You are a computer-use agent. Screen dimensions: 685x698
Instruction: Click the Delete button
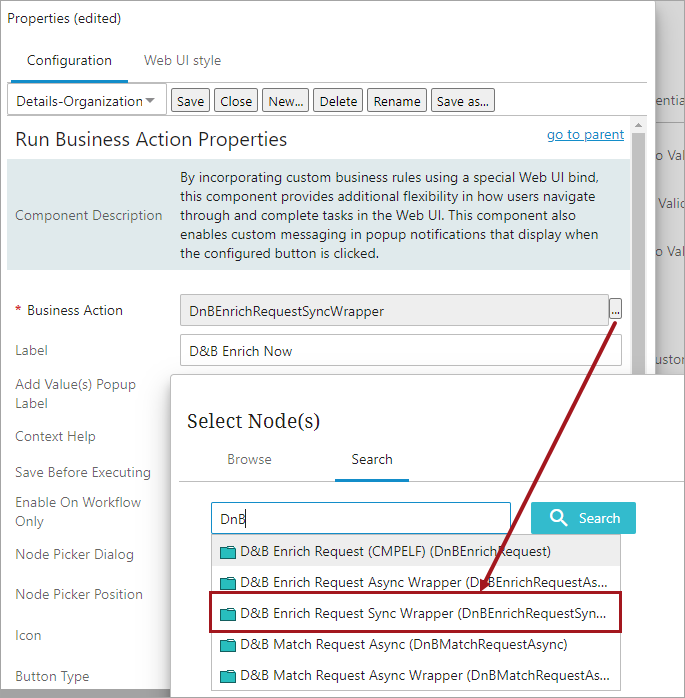[x=338, y=101]
